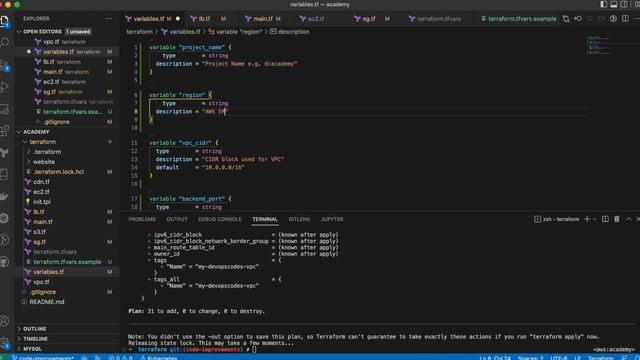Create a new terminal with plus icon
The width and height of the screenshot is (640, 360).
tap(587, 219)
